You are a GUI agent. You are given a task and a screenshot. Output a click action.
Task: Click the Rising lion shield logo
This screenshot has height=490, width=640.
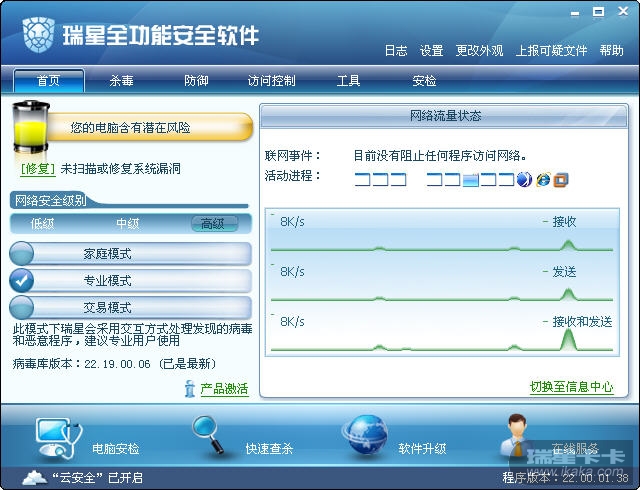(x=38, y=35)
